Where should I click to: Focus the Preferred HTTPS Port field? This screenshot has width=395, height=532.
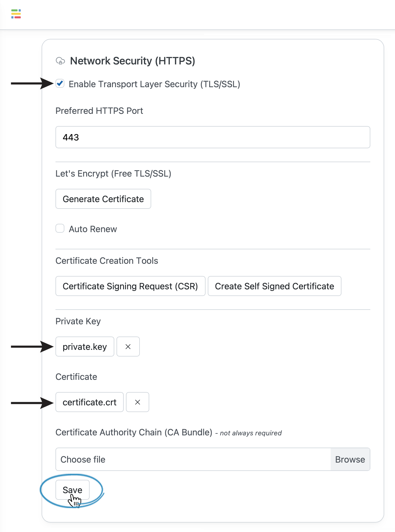(213, 137)
